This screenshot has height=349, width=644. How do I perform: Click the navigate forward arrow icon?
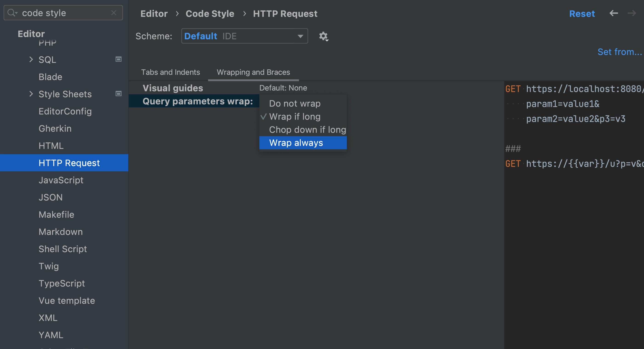coord(632,13)
